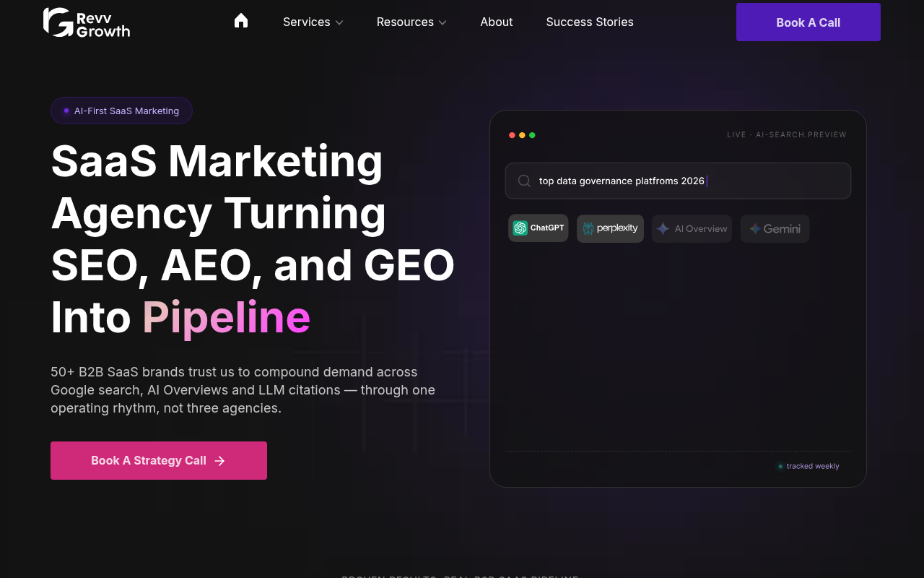Click the red window dot

click(512, 135)
